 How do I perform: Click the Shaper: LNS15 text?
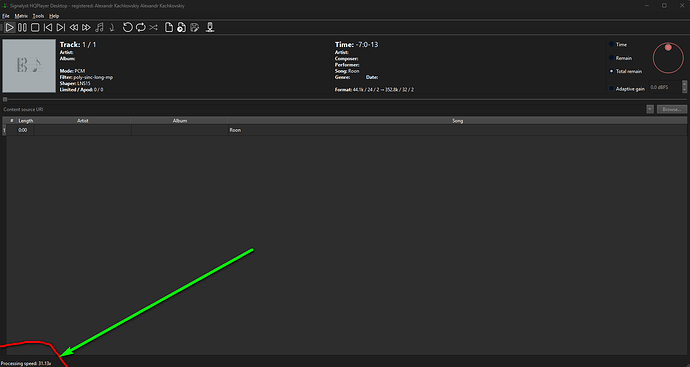coord(75,83)
